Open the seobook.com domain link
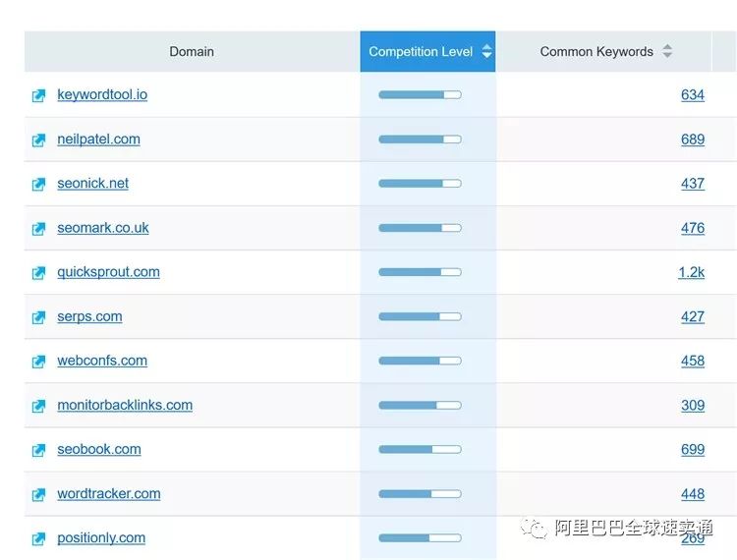Image resolution: width=737 pixels, height=560 pixels. tap(99, 449)
